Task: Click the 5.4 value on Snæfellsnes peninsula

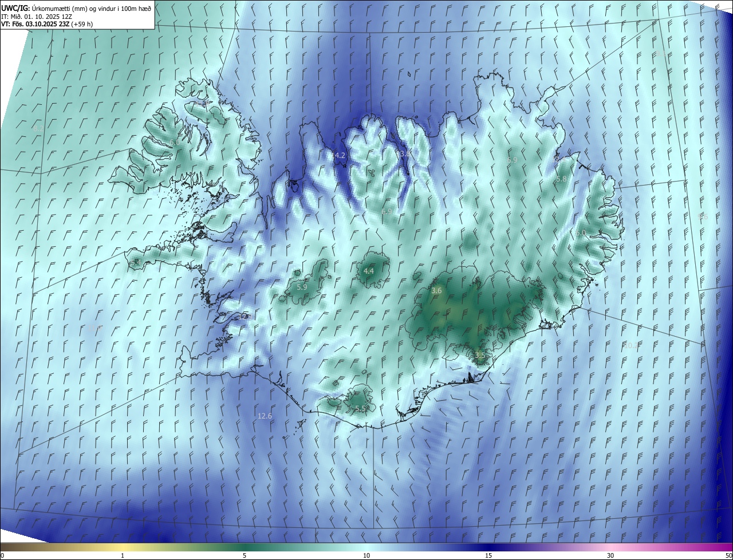Action: (x=136, y=262)
